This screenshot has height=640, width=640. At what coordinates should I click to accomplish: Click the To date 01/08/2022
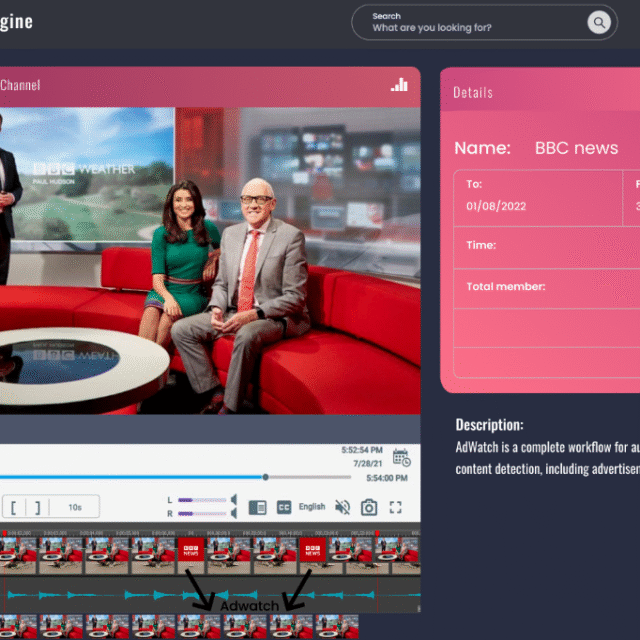coord(496,206)
